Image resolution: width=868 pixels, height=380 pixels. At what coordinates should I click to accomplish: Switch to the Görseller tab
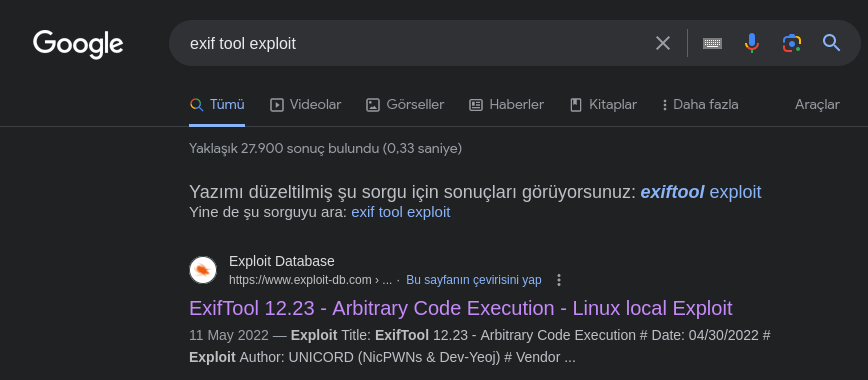click(x=405, y=105)
